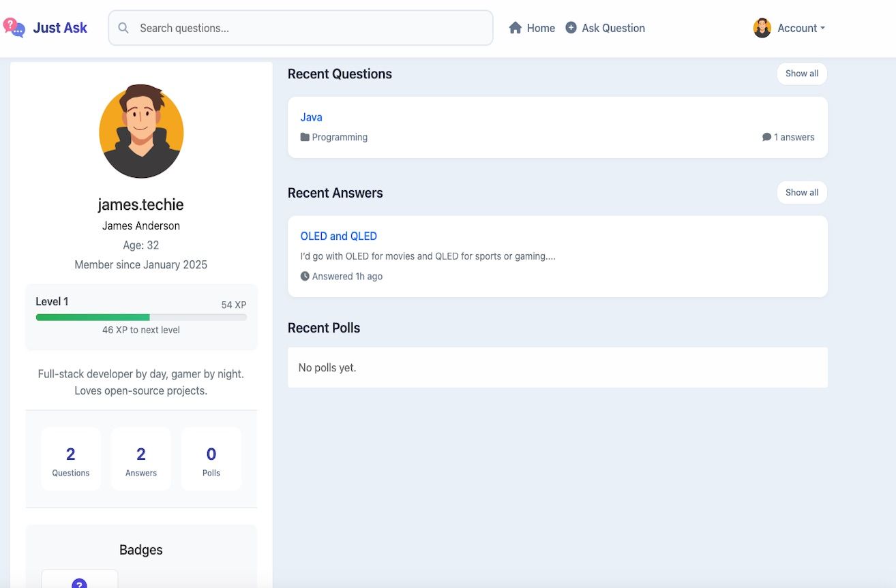Show all Recent Answers
Viewport: 896px width, 588px height.
(802, 192)
